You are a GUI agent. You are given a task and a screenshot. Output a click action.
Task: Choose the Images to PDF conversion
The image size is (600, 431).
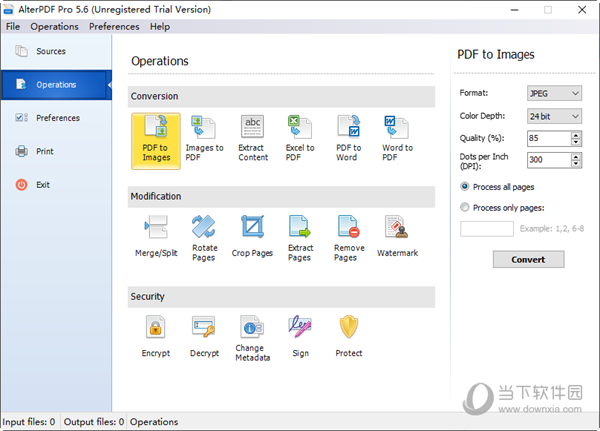point(204,139)
